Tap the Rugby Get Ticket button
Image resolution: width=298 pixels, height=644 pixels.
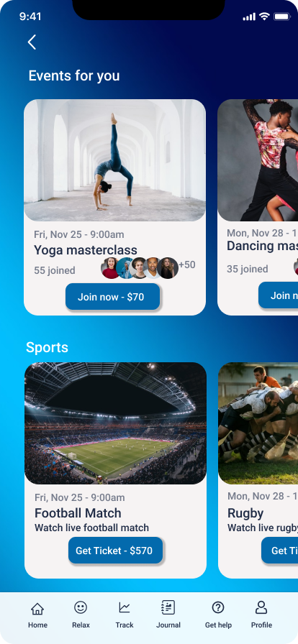coord(280,551)
